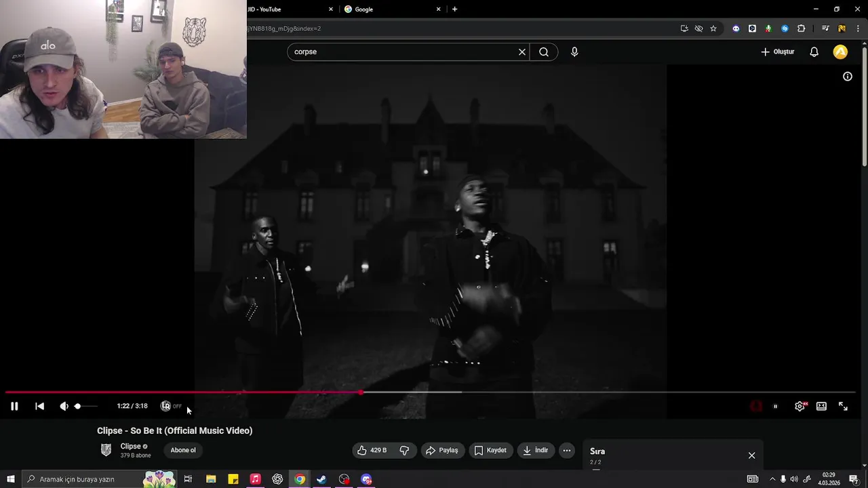Open Discord taskbar icon
The image size is (868, 488).
pyautogui.click(x=366, y=479)
